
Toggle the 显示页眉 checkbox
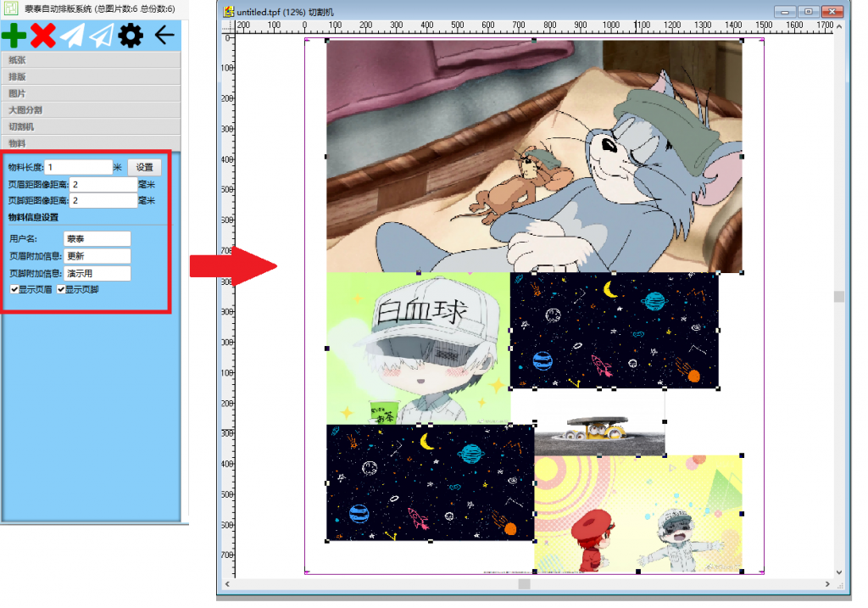click(14, 290)
